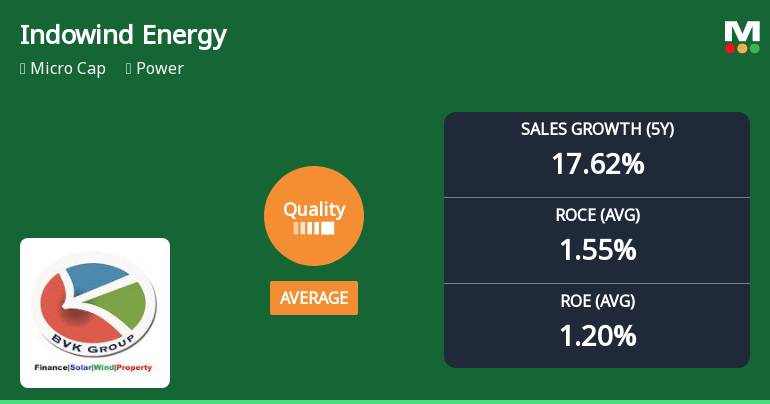Click the ROCE (AVG) label

[x=598, y=215]
